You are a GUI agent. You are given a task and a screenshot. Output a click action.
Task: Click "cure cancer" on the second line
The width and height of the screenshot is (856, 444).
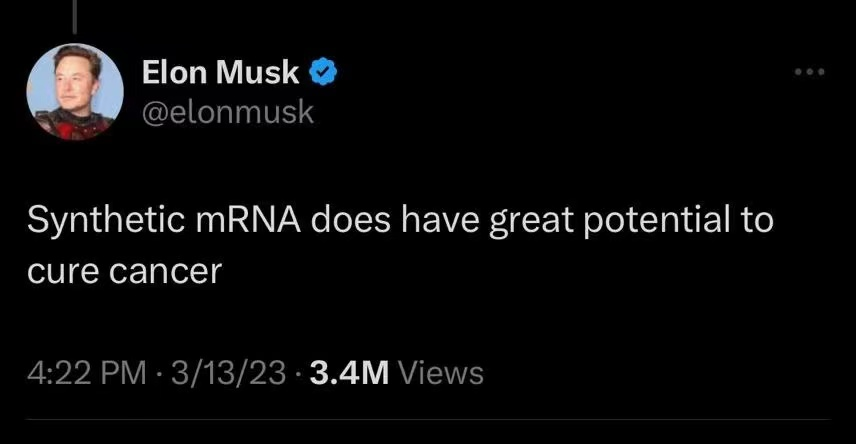coord(121,271)
